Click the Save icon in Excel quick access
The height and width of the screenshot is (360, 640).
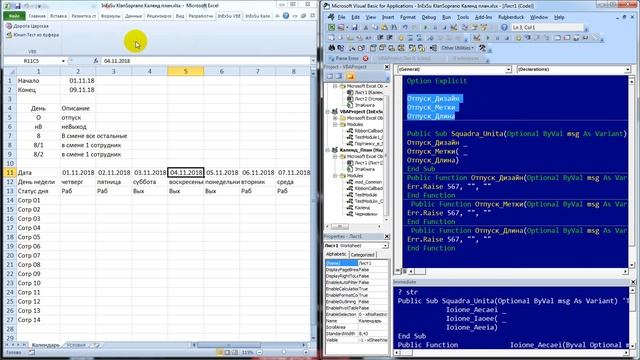coord(18,6)
